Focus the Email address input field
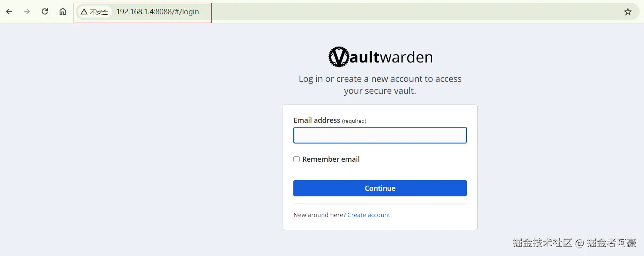644x256 pixels. point(380,135)
